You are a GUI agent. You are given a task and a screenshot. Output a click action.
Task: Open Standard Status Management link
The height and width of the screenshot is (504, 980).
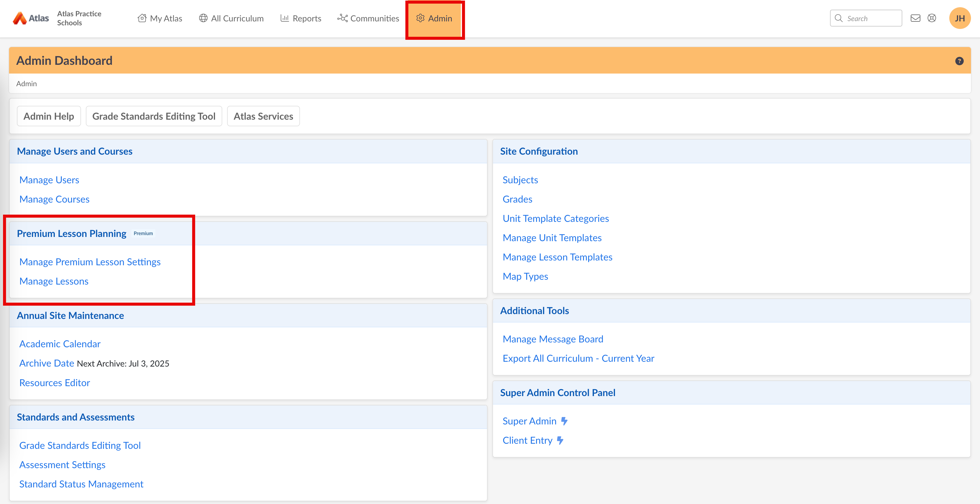[81, 484]
